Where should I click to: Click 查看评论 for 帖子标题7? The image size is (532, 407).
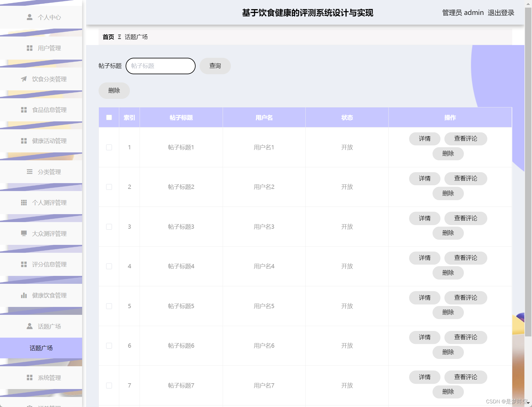click(x=466, y=377)
